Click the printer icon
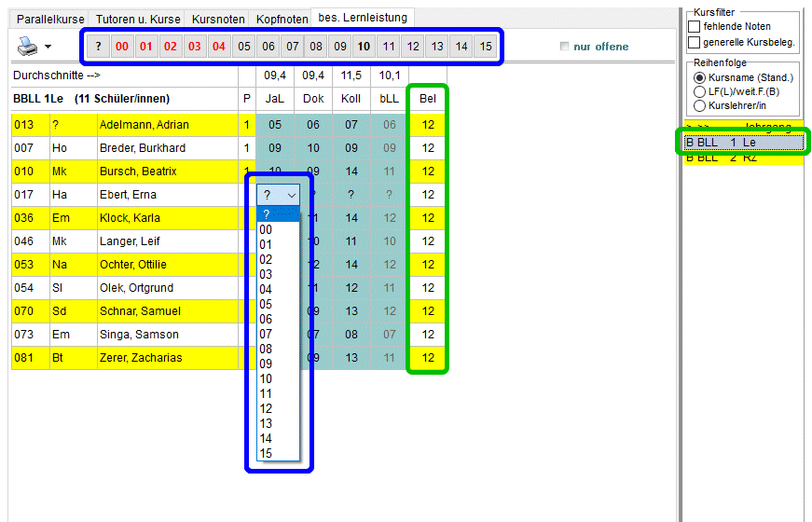This screenshot has width=812, height=522. click(27, 47)
